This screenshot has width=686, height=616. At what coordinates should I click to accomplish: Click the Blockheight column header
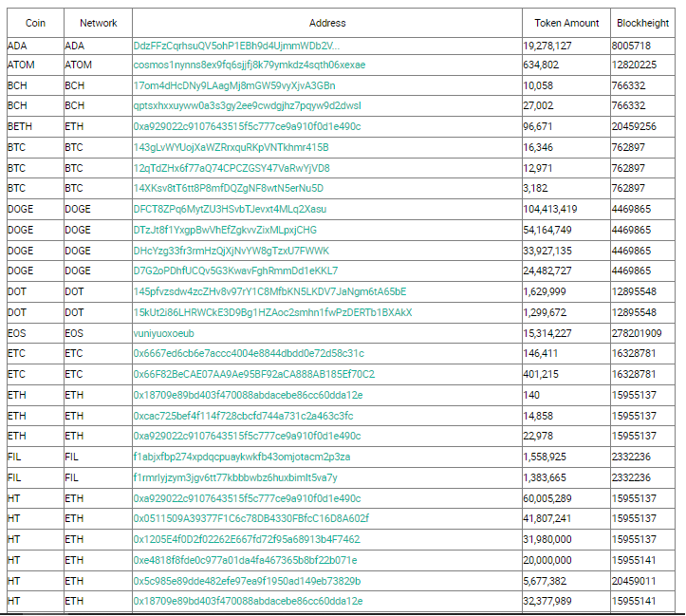tap(642, 23)
